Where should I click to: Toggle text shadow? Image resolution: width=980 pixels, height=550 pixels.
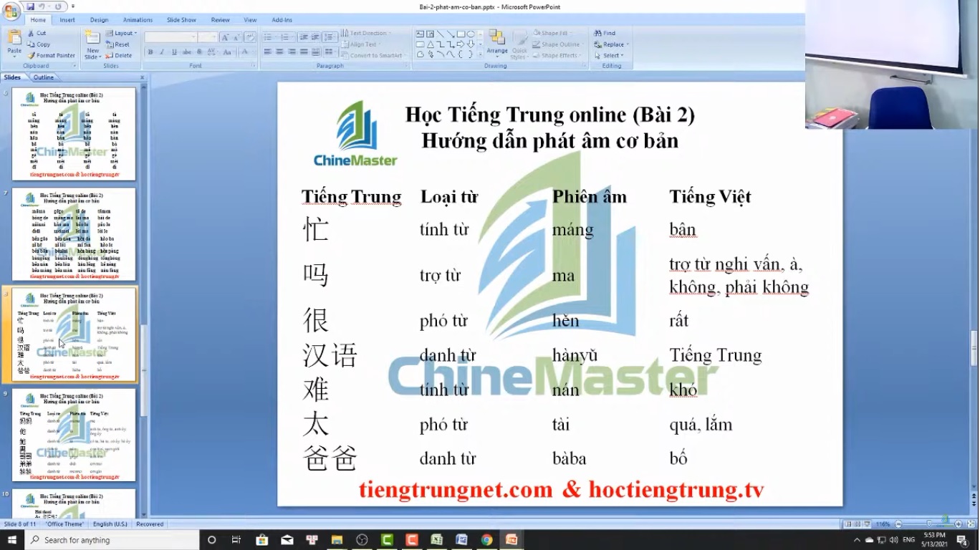198,52
